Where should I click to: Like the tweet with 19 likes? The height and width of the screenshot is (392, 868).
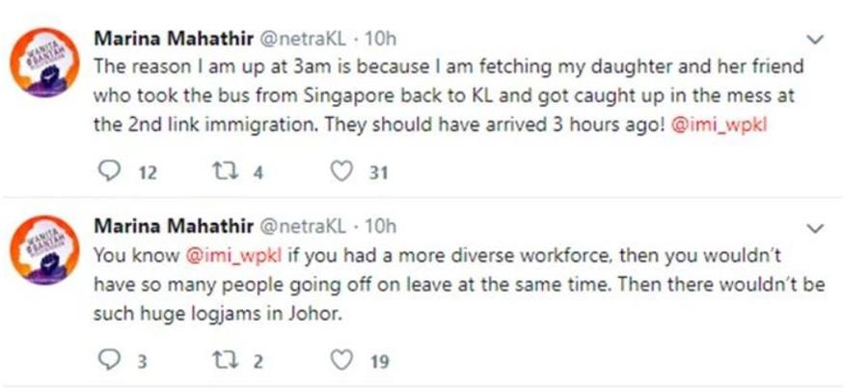pos(339,361)
